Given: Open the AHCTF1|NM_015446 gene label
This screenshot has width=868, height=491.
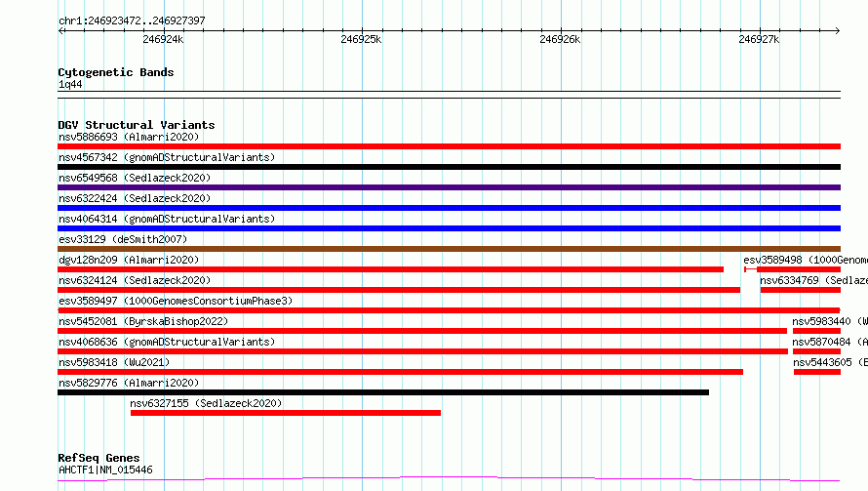Looking at the screenshot, I should coord(105,470).
